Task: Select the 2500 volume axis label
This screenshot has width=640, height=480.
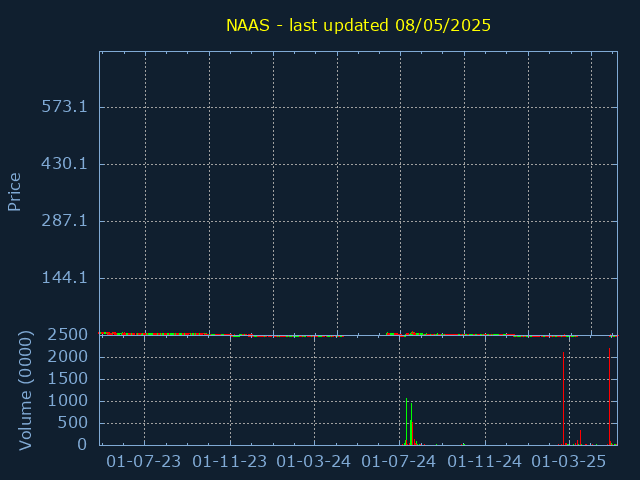Action: pos(68,335)
